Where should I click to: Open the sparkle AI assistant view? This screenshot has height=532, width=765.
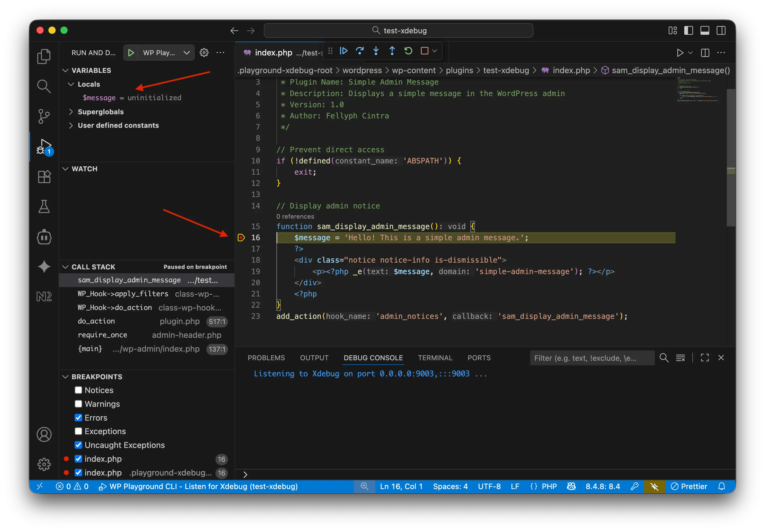[44, 267]
